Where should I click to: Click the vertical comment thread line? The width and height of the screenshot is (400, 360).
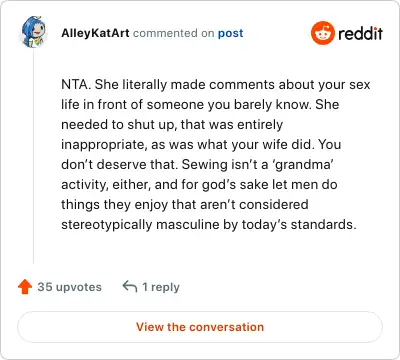click(33, 156)
